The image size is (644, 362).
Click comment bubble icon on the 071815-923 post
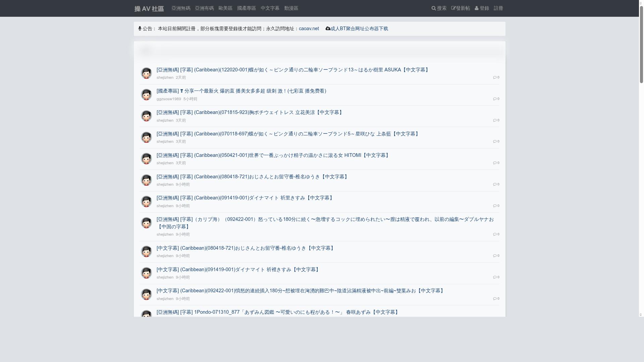tap(495, 120)
